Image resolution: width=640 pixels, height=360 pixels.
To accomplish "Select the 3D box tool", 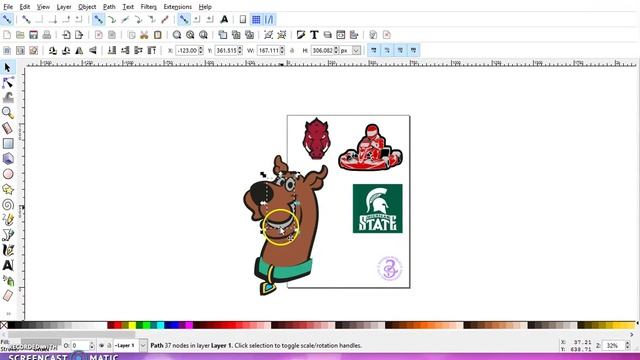I will (8, 158).
